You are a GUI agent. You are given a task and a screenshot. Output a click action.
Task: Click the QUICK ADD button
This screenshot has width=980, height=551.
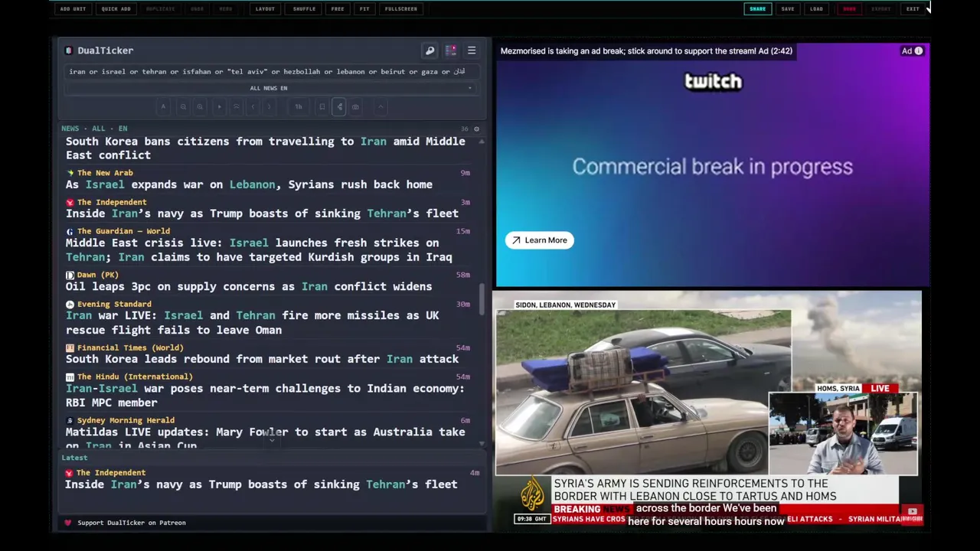[116, 9]
